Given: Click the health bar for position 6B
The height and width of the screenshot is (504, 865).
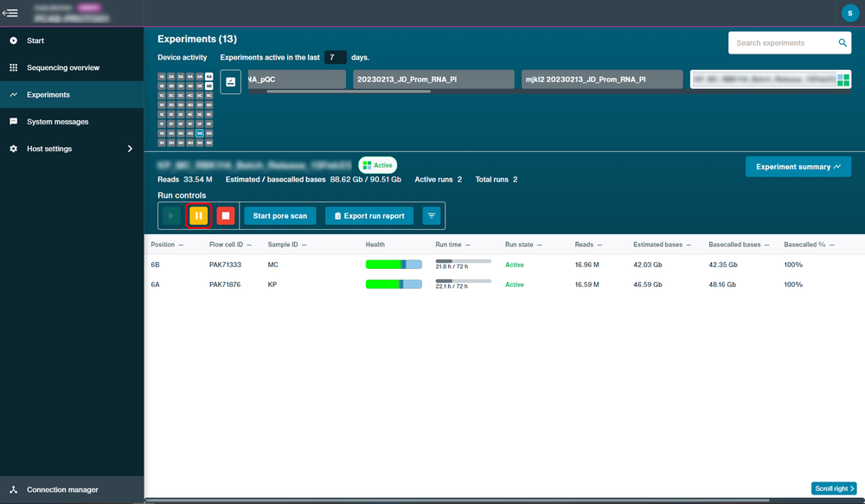Looking at the screenshot, I should click(x=394, y=265).
